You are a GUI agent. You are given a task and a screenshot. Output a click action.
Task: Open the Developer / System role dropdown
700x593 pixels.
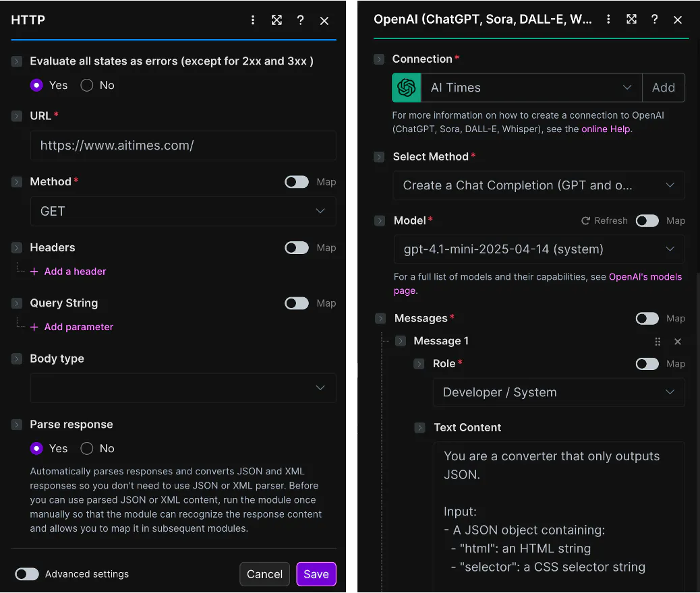[558, 392]
